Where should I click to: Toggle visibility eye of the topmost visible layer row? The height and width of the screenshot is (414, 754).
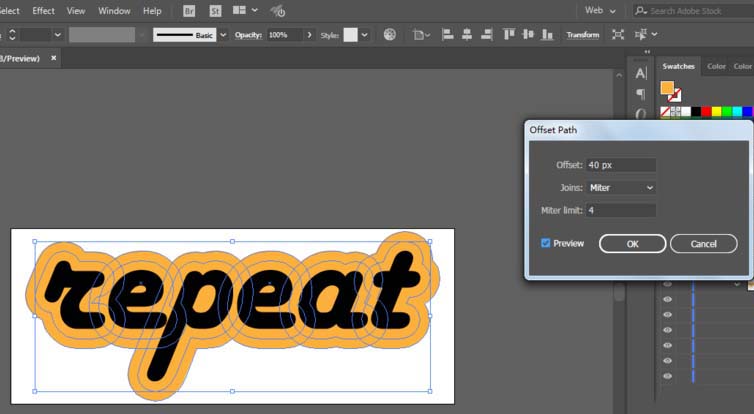(x=667, y=285)
